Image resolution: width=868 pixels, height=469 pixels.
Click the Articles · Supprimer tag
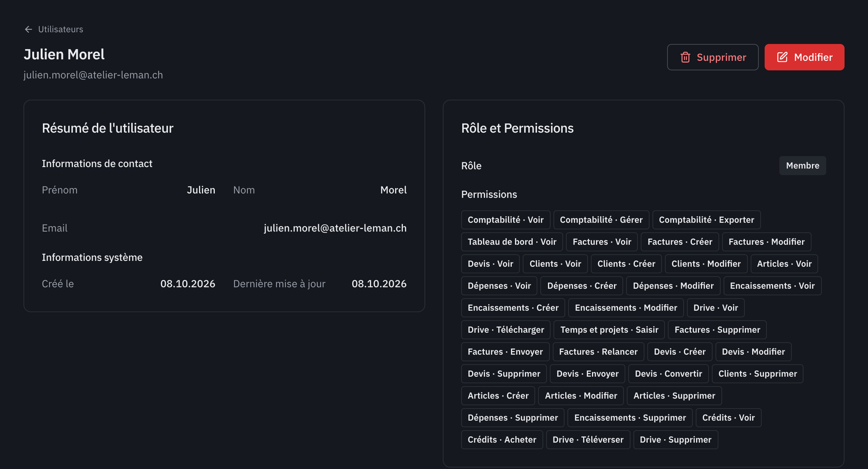674,396
